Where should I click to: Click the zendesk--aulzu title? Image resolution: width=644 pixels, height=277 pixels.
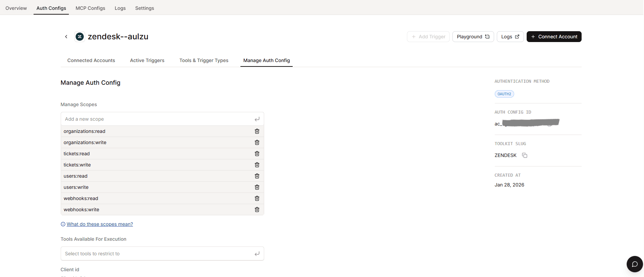(118, 37)
